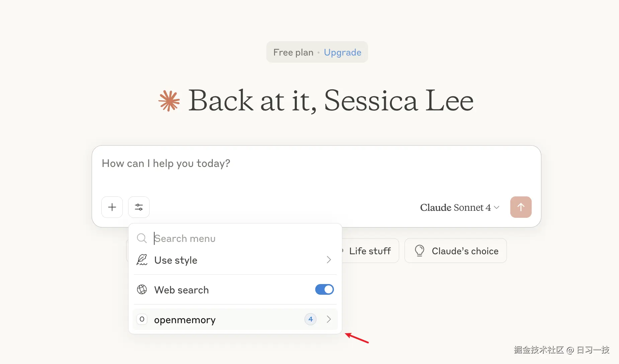619x364 pixels.
Task: Expand the Use style submenu chevron
Action: pyautogui.click(x=329, y=260)
